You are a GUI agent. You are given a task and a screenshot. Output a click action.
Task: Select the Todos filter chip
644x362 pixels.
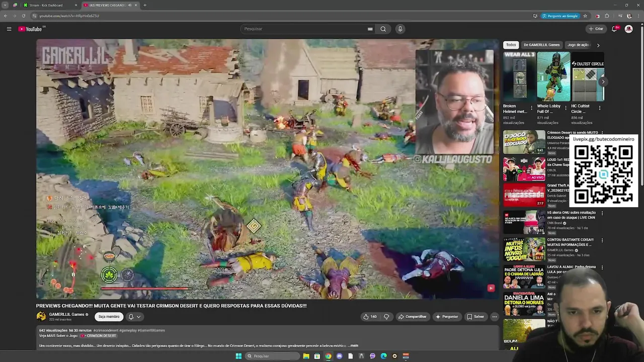[511, 45]
